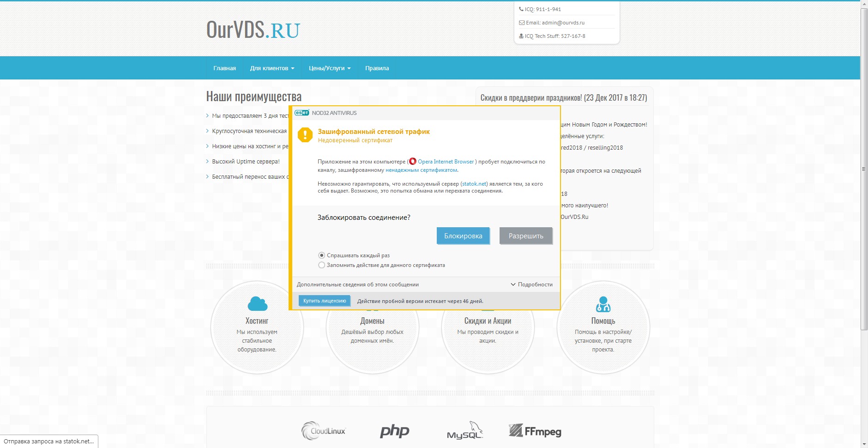Click the yellow warning exclamation icon

[x=305, y=135]
